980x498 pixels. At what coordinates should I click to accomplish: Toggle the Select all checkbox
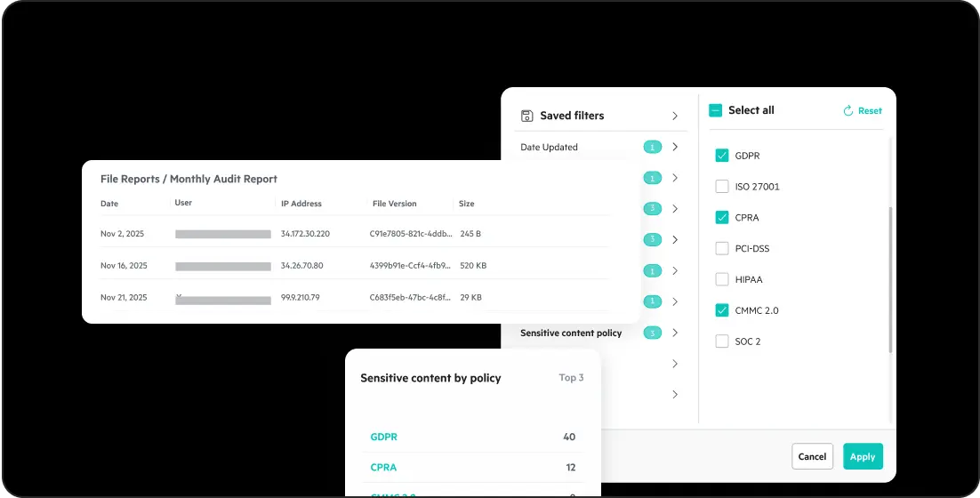click(715, 110)
